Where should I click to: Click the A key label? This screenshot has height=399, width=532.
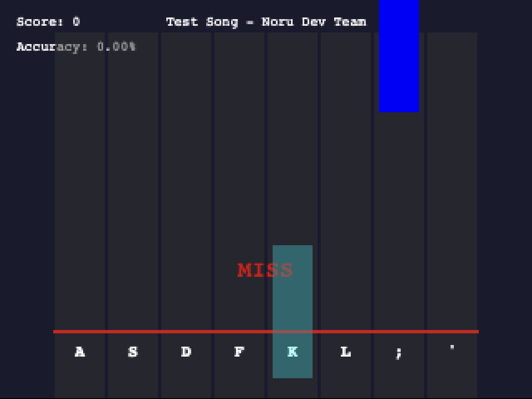[79, 352]
